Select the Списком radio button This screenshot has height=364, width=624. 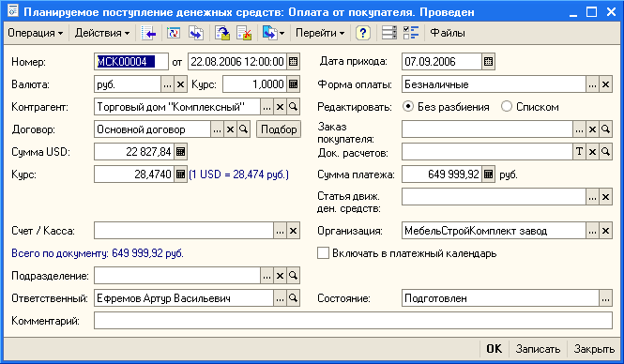tap(507, 107)
